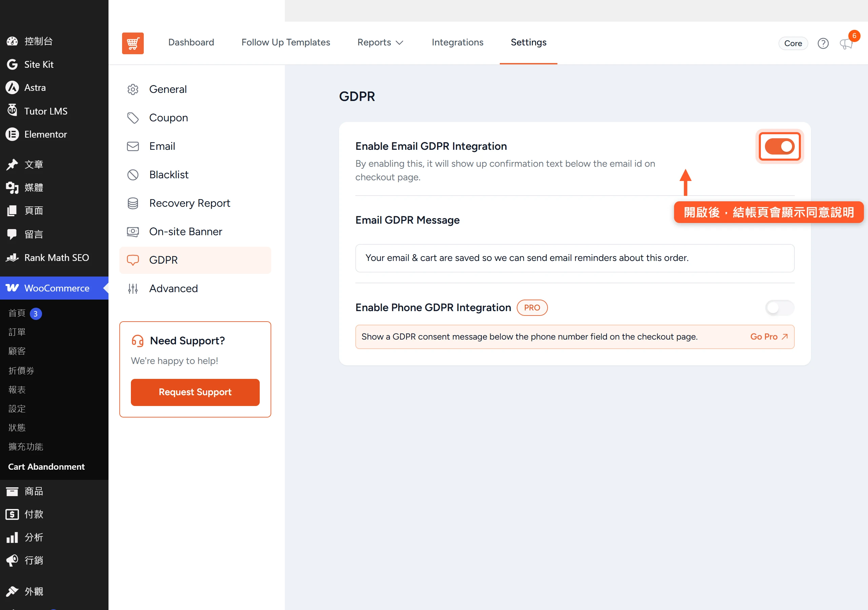Screen dimensions: 868x610
Task: Click the Need Support headset icon
Action: 138,341
